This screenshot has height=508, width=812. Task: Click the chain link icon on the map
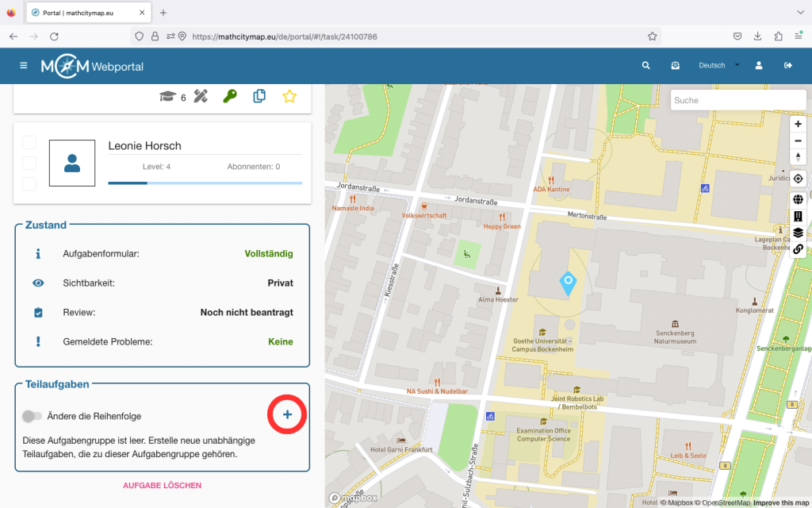pos(798,249)
